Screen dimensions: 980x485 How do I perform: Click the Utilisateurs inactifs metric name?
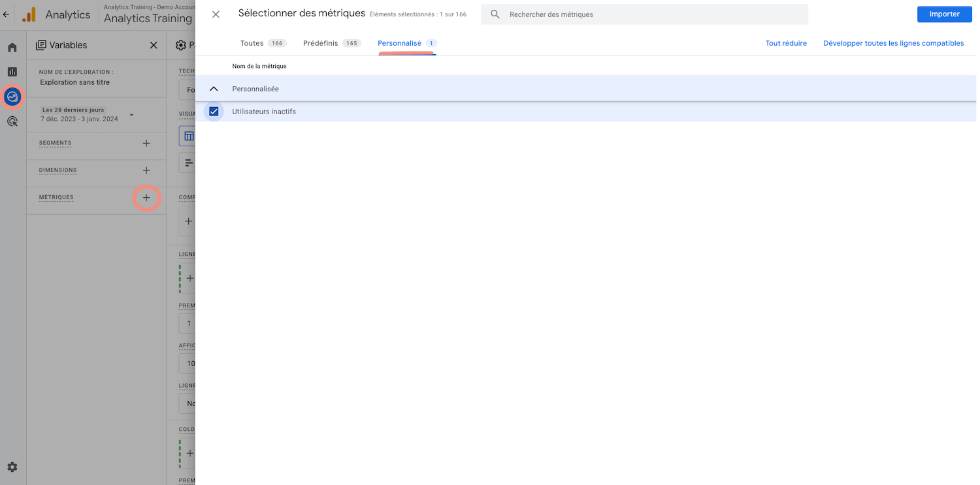[264, 112]
